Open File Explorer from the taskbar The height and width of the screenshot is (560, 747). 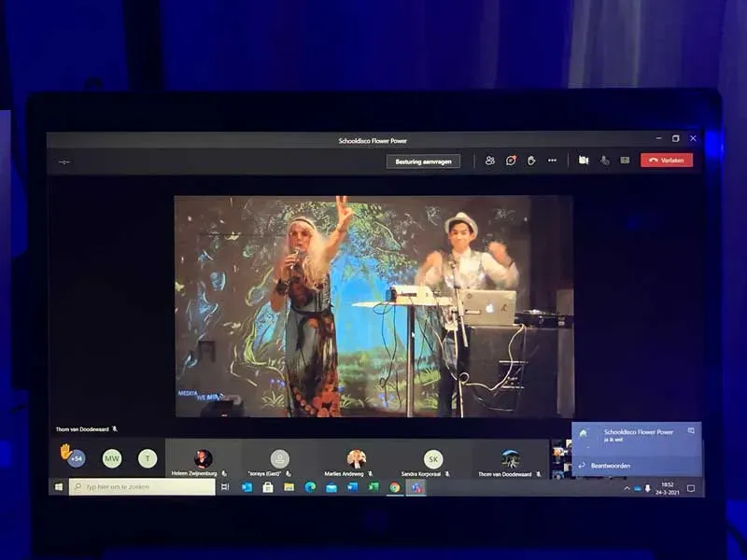point(289,487)
